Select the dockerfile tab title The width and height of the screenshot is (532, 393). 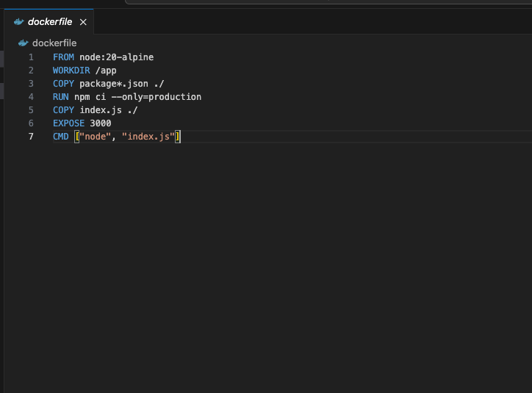tap(50, 22)
